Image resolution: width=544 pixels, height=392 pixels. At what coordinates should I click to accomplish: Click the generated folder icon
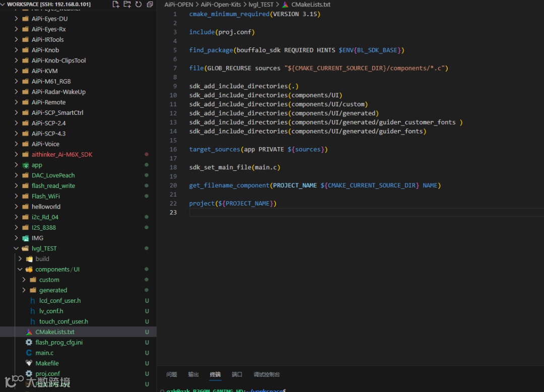click(33, 290)
